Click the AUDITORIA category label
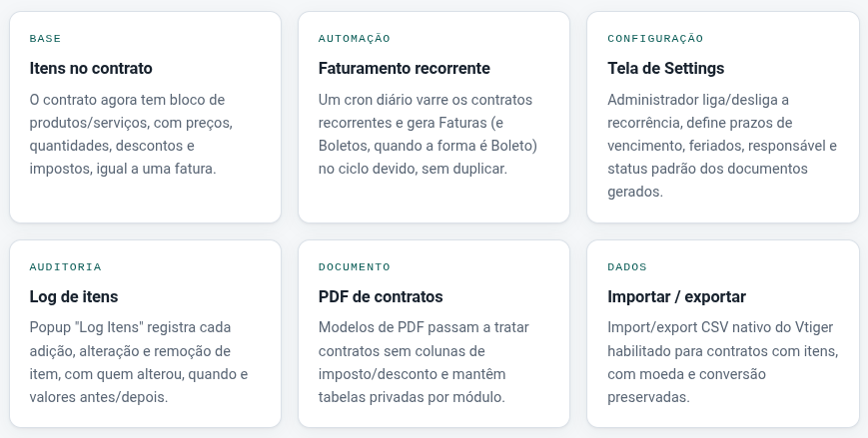The height and width of the screenshot is (438, 868). (x=65, y=266)
